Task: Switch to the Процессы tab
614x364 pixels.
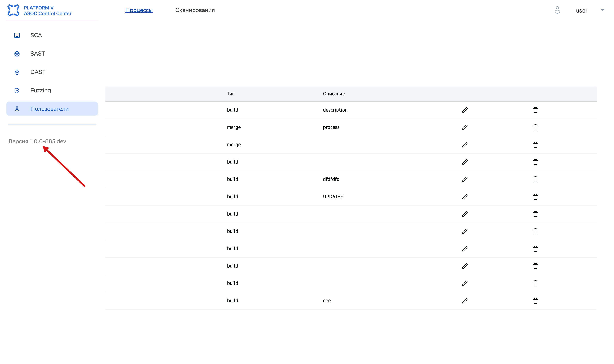Action: pyautogui.click(x=139, y=10)
